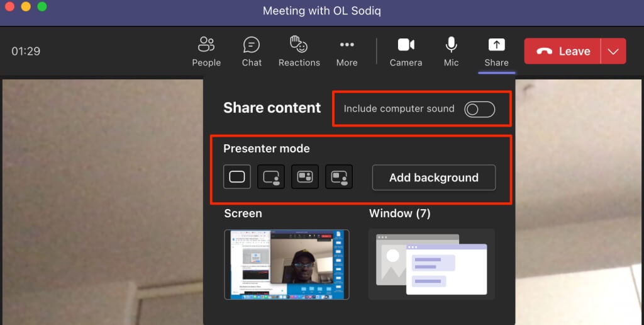Choose a Window to share

coord(431,264)
